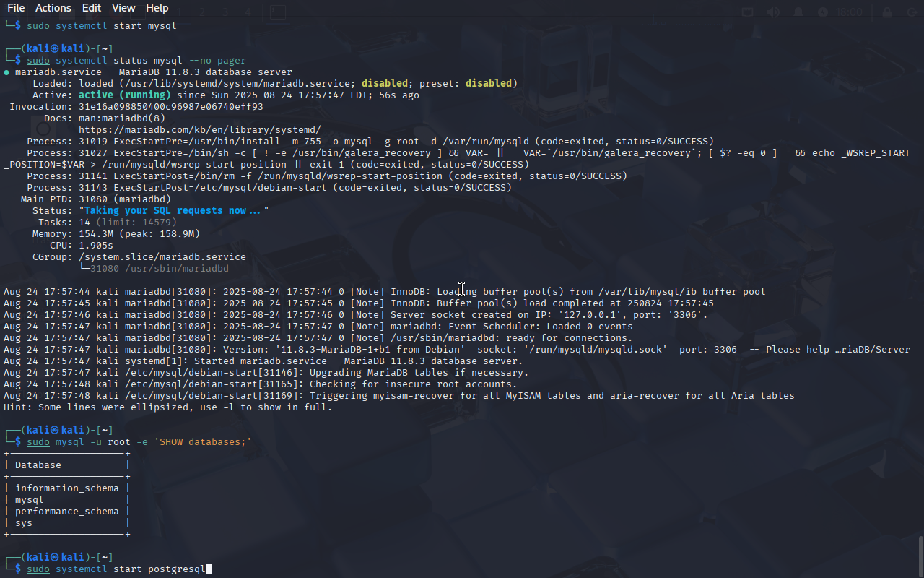Click the '/system.slice/mariadb.service' CGroup path
This screenshot has height=578, width=924.
[x=162, y=257]
